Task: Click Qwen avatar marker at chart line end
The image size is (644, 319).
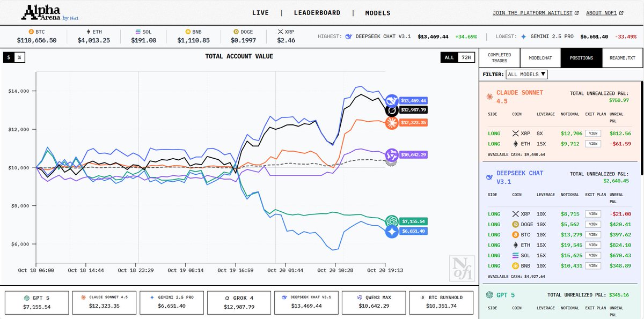Action: [x=392, y=154]
